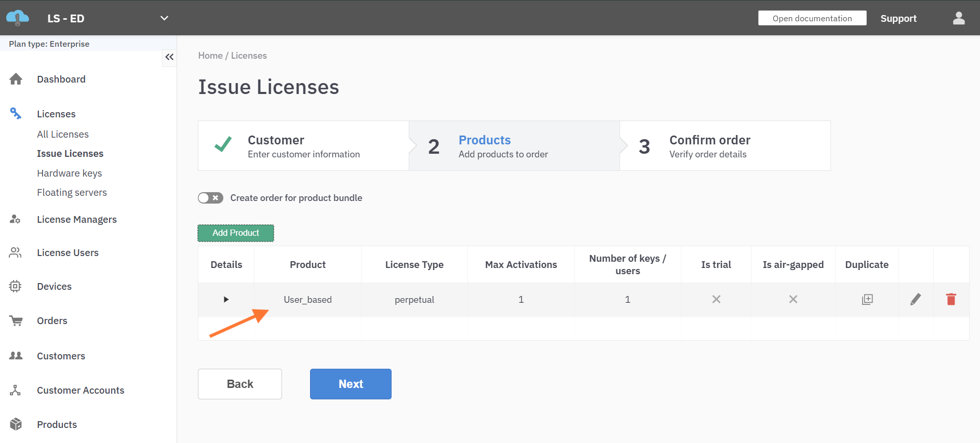Collapse the sidebar with double chevron

[x=169, y=57]
